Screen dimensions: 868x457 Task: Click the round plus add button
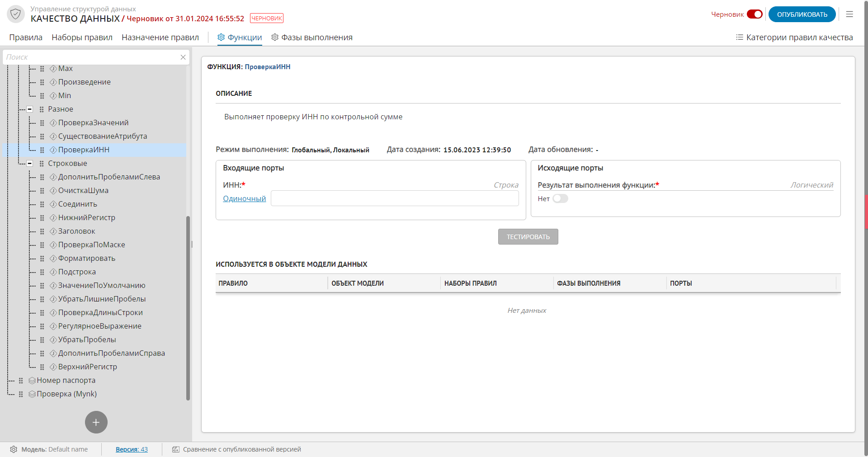pyautogui.click(x=96, y=422)
